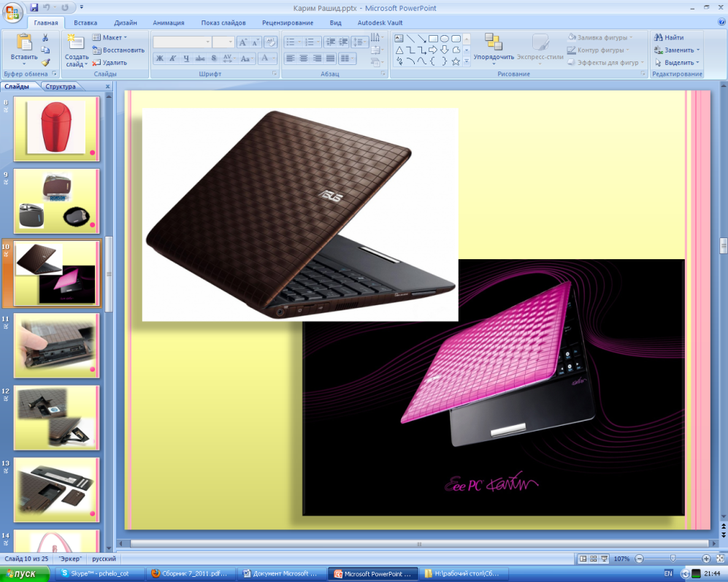Switch to Skype window in taskbar
Image resolution: width=728 pixels, height=582 pixels.
pyautogui.click(x=99, y=574)
